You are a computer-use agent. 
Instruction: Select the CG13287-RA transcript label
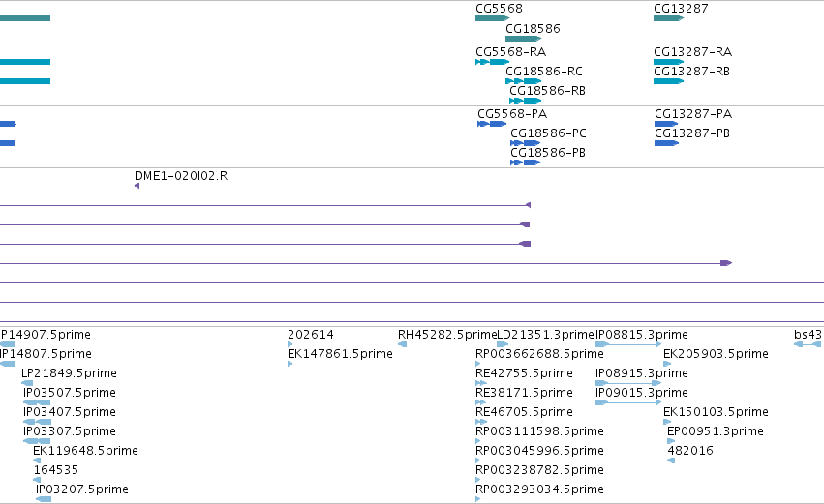point(692,52)
